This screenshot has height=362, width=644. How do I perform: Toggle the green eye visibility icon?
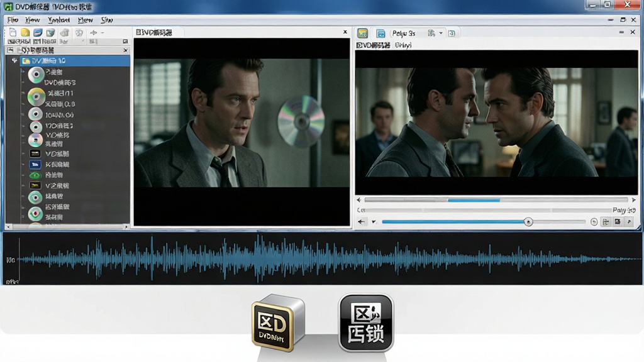(x=35, y=175)
